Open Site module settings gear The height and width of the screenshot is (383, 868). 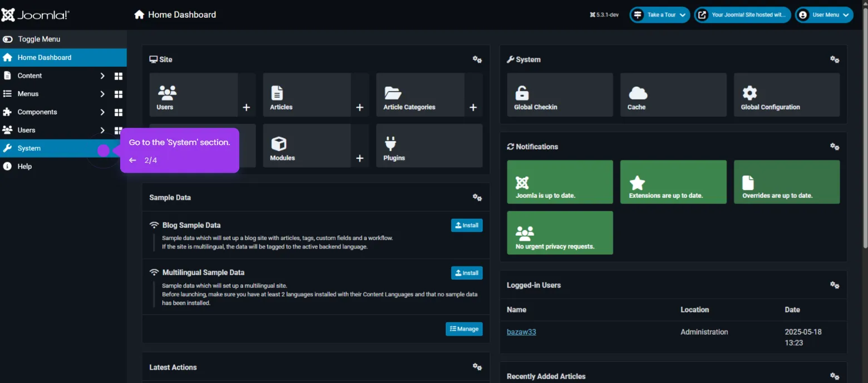(x=477, y=59)
